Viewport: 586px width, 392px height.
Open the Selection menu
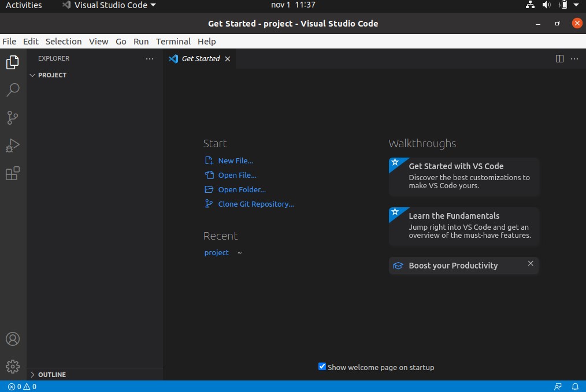click(x=64, y=42)
